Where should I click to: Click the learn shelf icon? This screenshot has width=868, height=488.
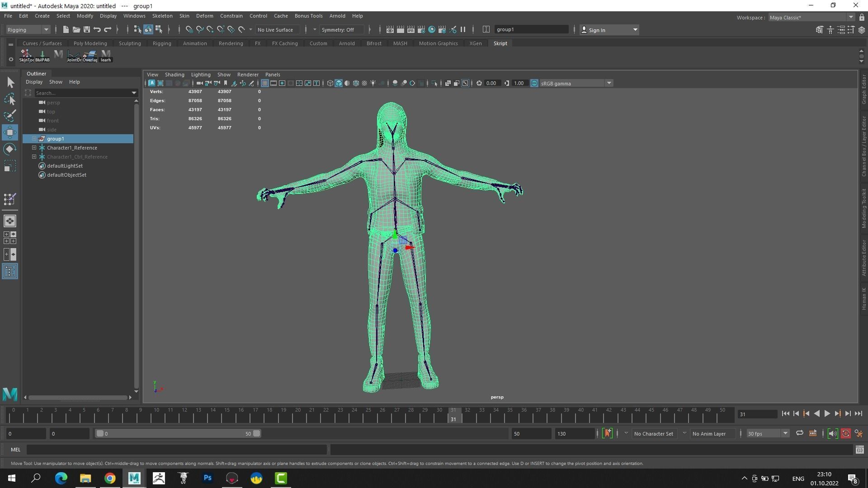click(106, 56)
